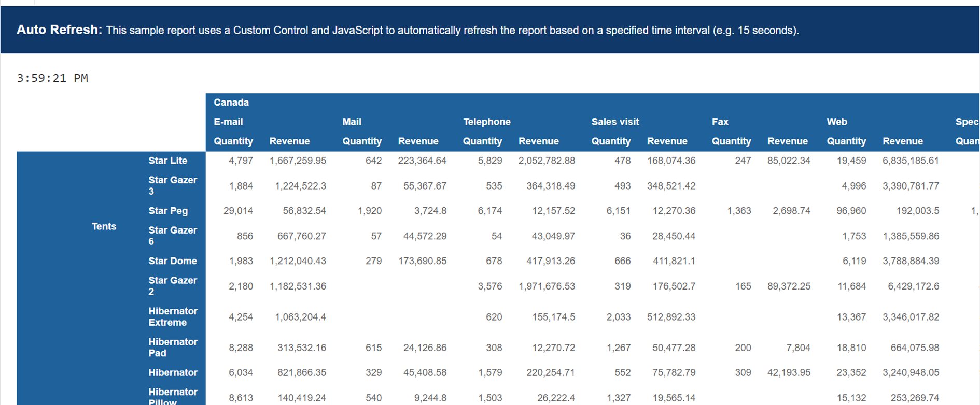Screen dimensions: 980x405
Task: Click Quantity header under Mail
Action: (x=362, y=141)
